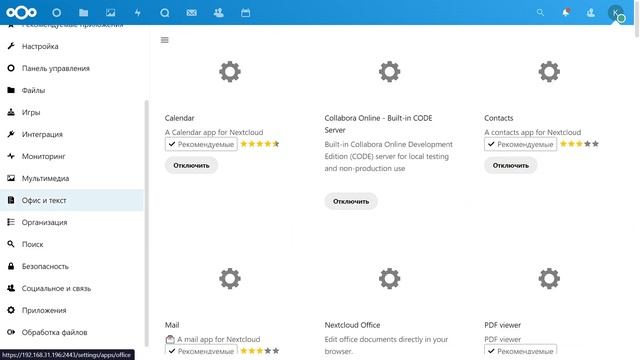Open the Files folder icon in header
Image resolution: width=640 pixels, height=360 pixels.
coord(83,13)
